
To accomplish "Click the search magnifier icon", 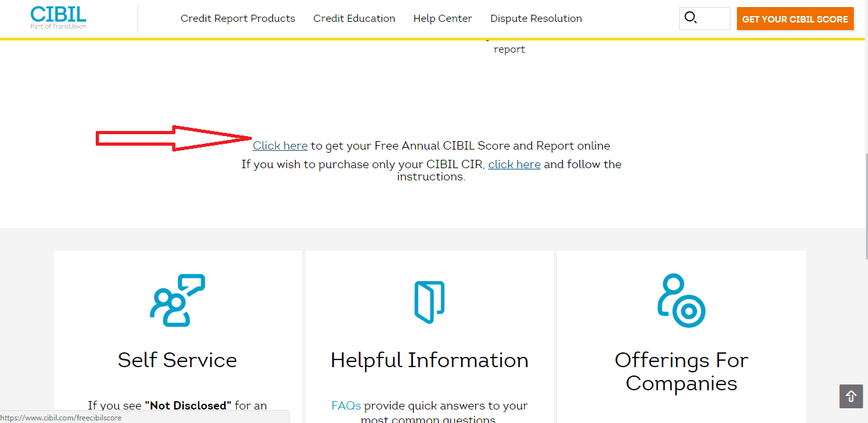I will 691,18.
